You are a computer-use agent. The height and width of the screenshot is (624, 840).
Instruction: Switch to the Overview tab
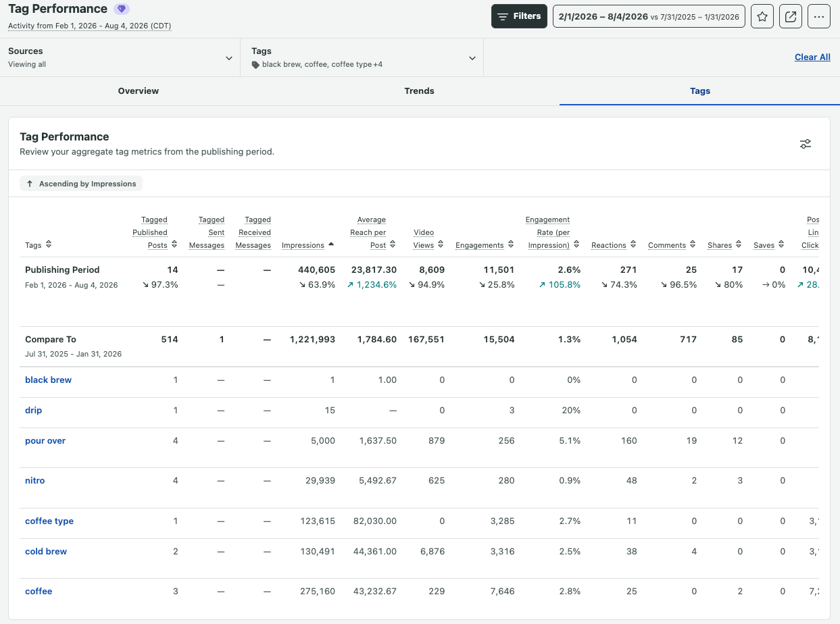tap(139, 90)
